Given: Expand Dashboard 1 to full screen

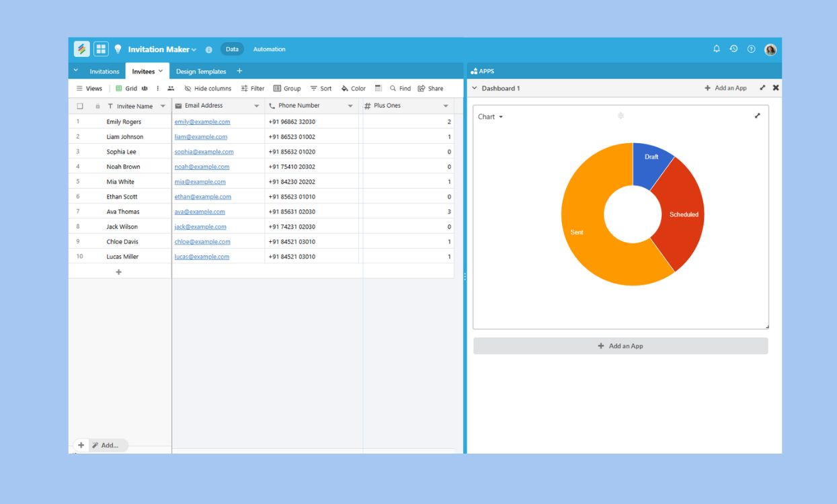Looking at the screenshot, I should click(x=762, y=88).
